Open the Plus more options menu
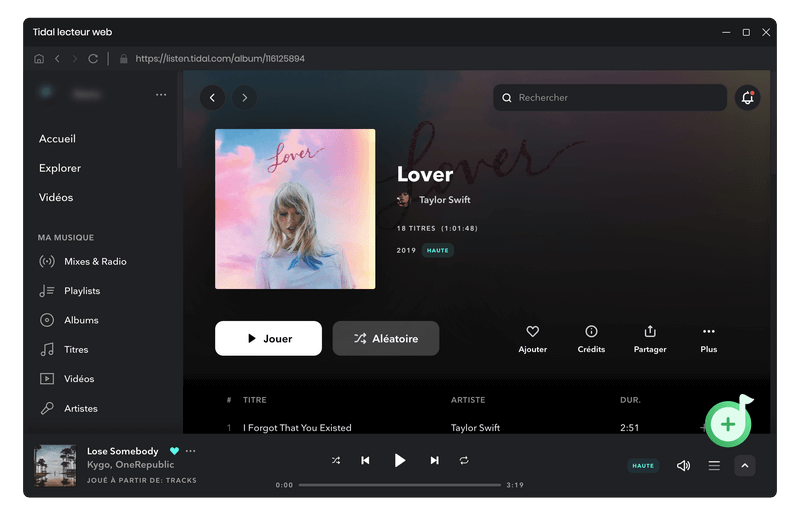This screenshot has width=800, height=526. click(709, 339)
